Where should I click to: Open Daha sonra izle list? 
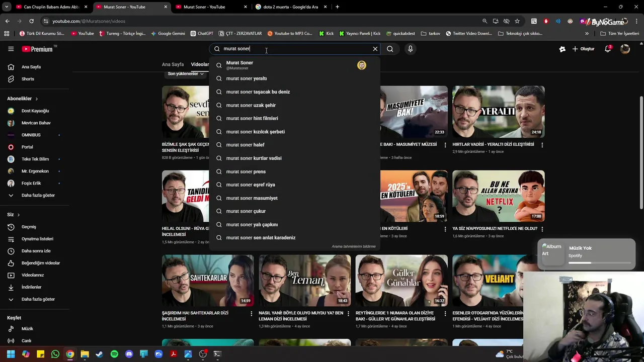(x=36, y=251)
